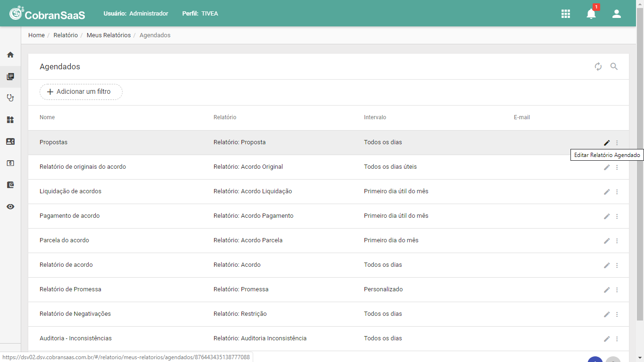The width and height of the screenshot is (644, 362).
Task: Open more options for originais do acordo
Action: click(x=617, y=167)
